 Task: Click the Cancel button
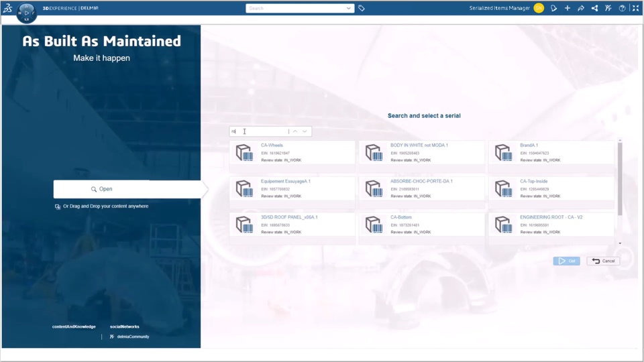(x=603, y=261)
